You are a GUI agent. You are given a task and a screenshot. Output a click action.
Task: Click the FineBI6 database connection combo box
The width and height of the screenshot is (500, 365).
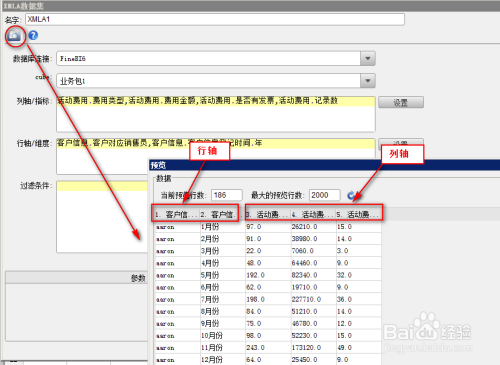point(216,59)
